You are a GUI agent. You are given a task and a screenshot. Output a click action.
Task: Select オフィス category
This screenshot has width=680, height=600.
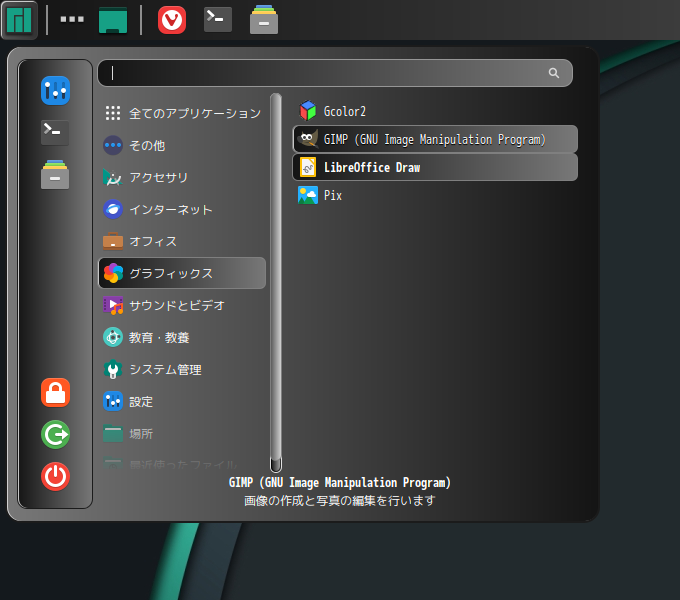[x=182, y=241]
